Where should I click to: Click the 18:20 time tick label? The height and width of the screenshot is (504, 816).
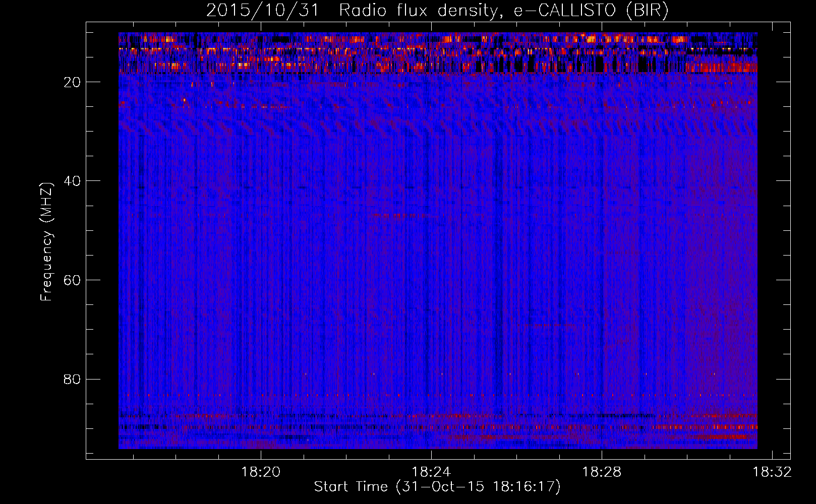click(261, 472)
